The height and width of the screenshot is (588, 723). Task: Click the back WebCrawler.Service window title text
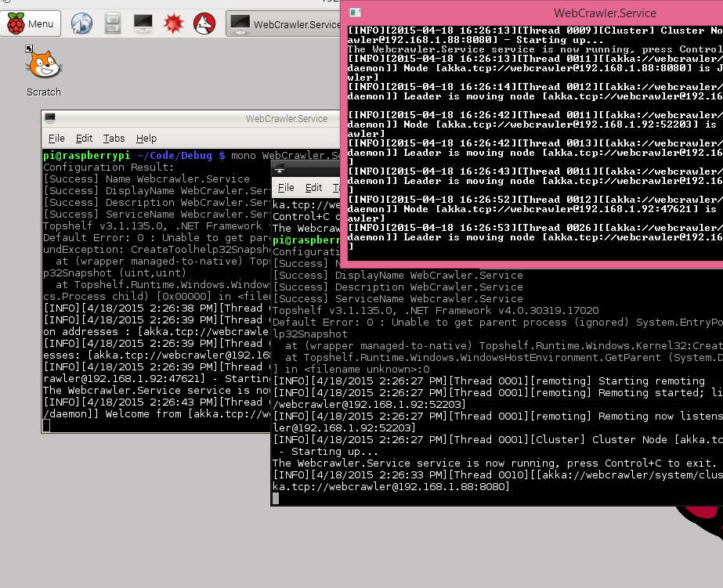[x=287, y=118]
